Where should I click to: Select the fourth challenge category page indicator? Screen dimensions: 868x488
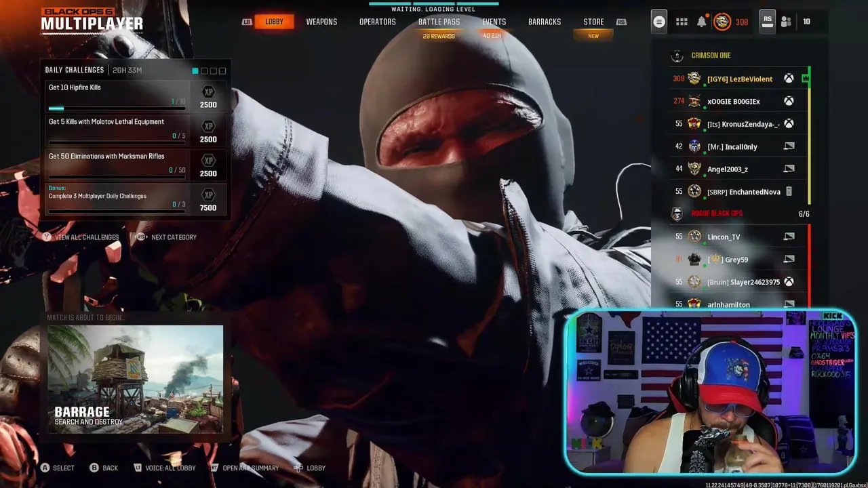click(222, 70)
